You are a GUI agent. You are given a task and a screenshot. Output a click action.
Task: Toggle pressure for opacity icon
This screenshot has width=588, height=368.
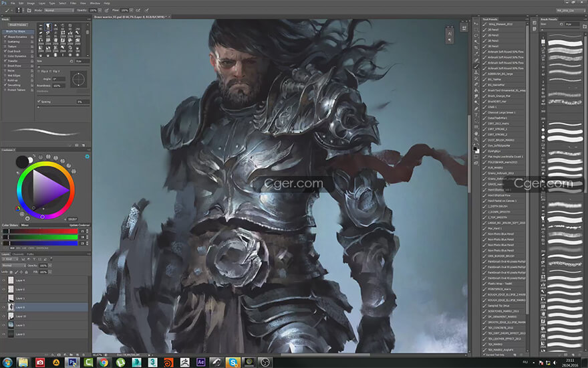click(107, 10)
